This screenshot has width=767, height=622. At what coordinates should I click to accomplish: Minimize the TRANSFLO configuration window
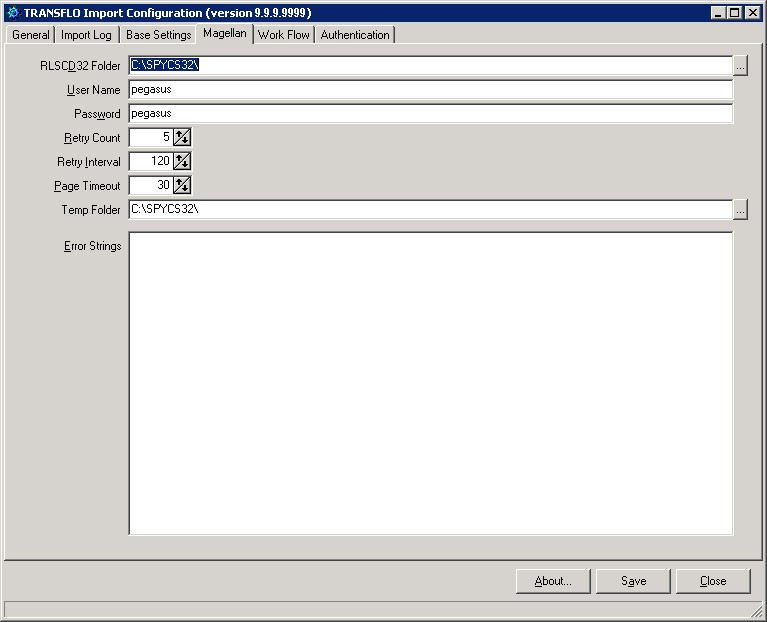(x=718, y=13)
